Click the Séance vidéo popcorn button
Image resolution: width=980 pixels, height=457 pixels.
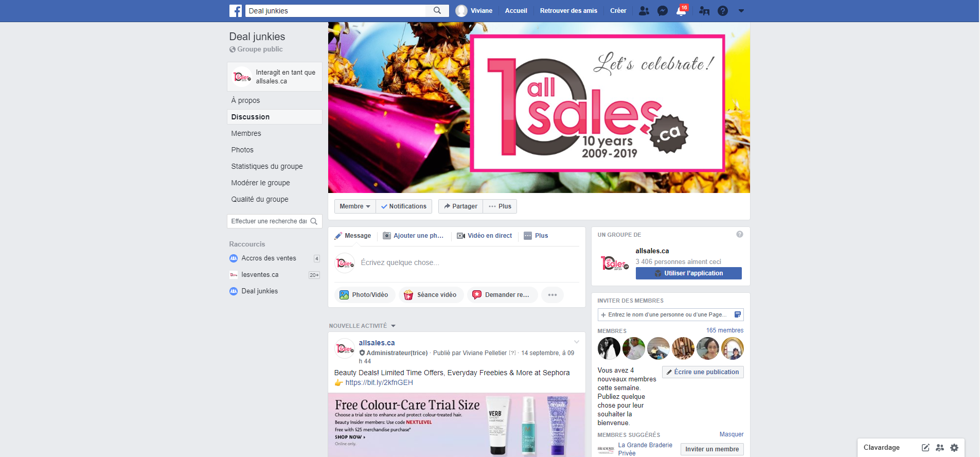click(x=431, y=295)
